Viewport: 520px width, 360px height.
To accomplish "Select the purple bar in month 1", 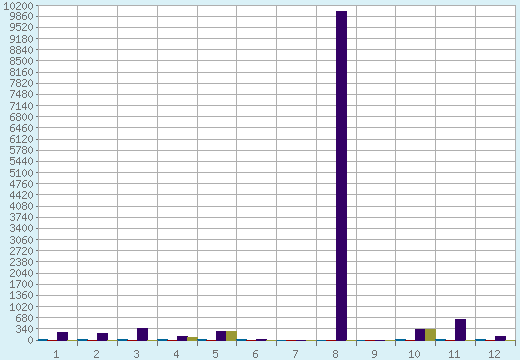I will point(62,336).
